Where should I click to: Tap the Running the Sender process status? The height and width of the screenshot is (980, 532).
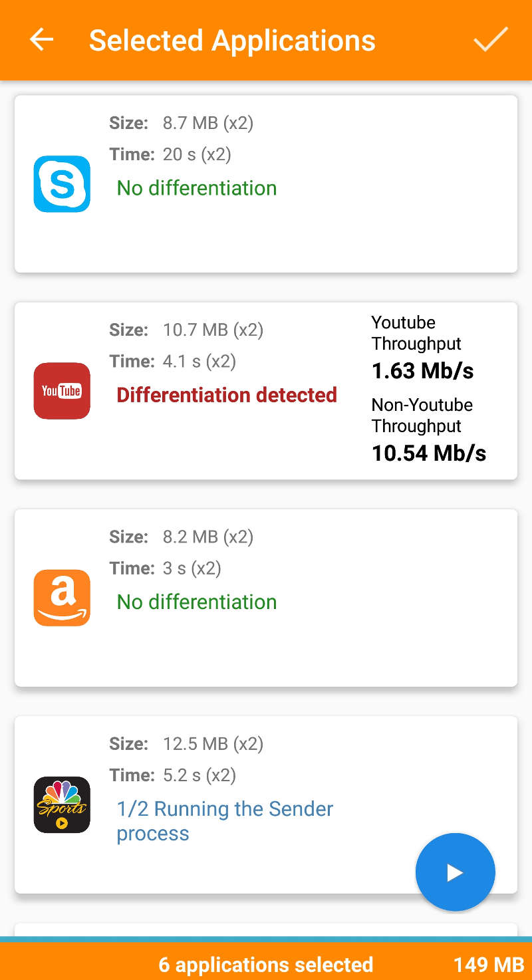click(225, 821)
